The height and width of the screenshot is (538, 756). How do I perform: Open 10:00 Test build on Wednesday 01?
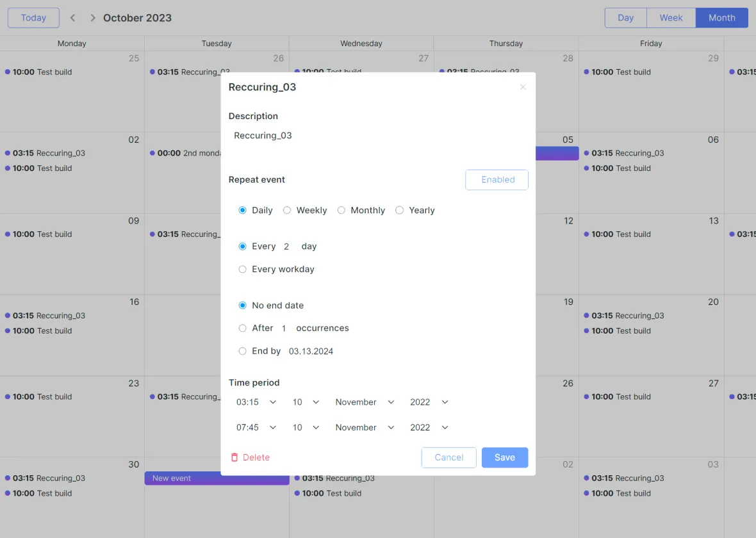click(328, 494)
